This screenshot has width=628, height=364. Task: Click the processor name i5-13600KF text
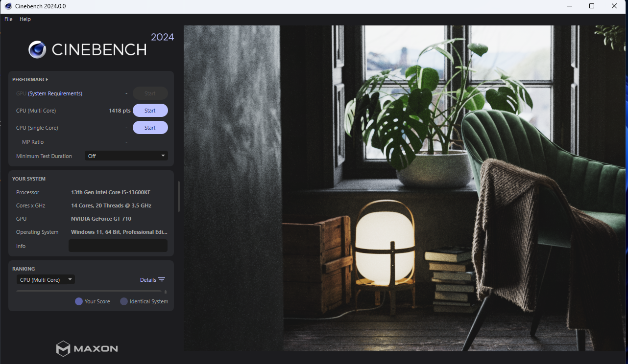111,192
